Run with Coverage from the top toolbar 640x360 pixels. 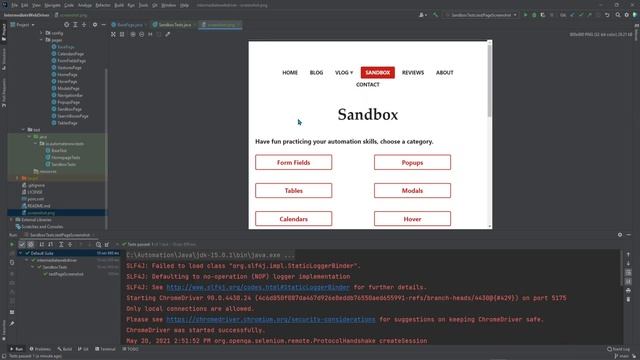(543, 15)
